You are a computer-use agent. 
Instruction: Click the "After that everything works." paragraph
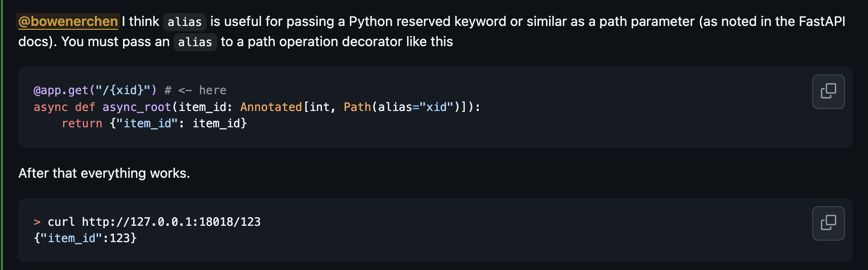[104, 173]
